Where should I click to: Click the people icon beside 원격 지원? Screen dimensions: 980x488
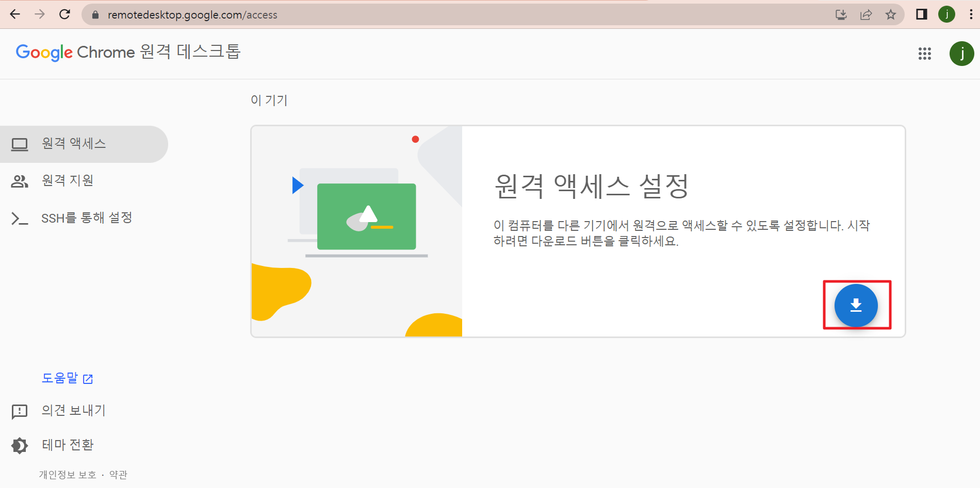click(x=20, y=181)
